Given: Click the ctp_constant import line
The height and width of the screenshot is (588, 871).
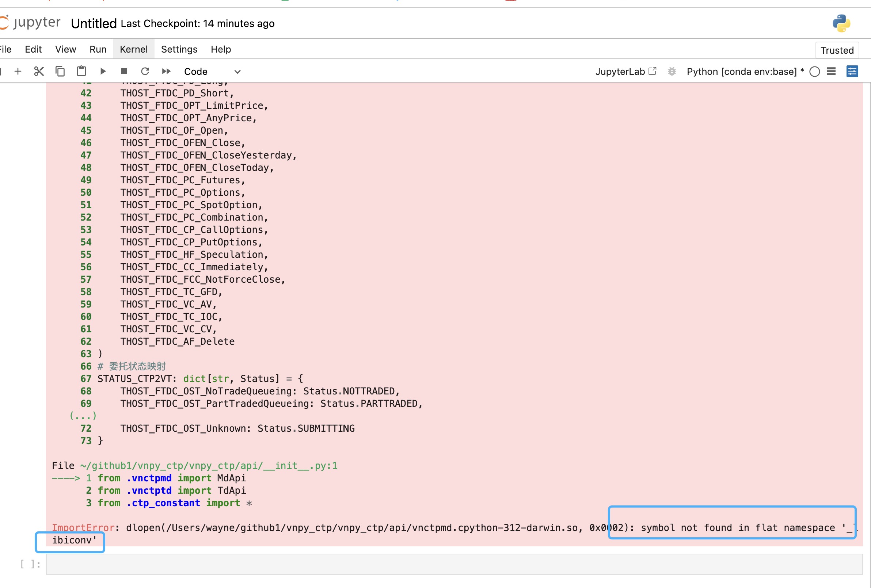Looking at the screenshot, I should point(175,503).
